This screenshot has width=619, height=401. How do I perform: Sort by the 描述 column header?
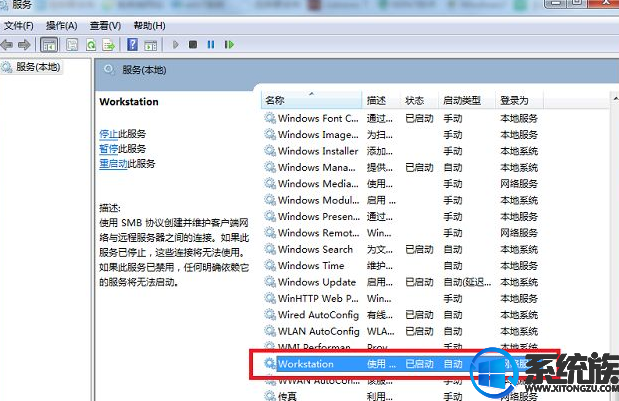click(x=380, y=100)
